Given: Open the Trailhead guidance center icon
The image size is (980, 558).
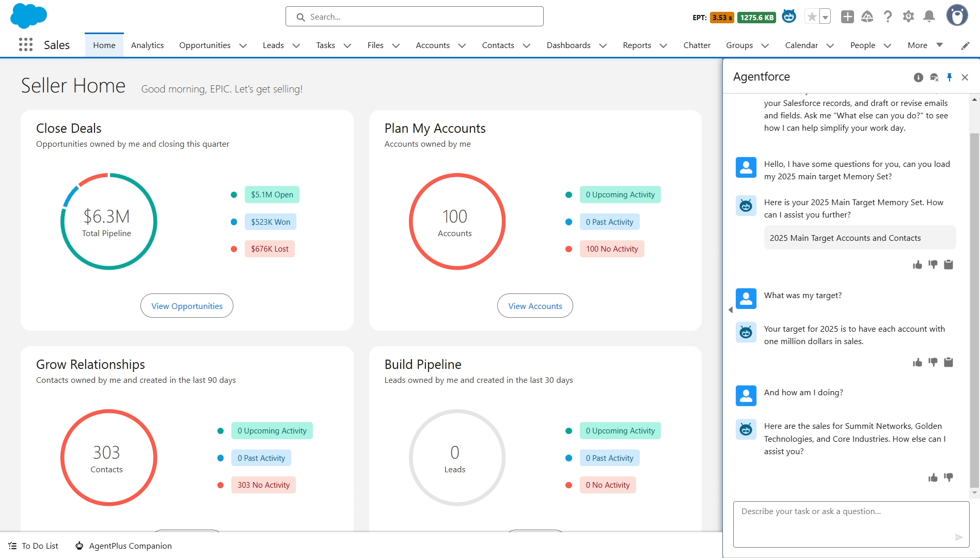Looking at the screenshot, I should (x=867, y=17).
